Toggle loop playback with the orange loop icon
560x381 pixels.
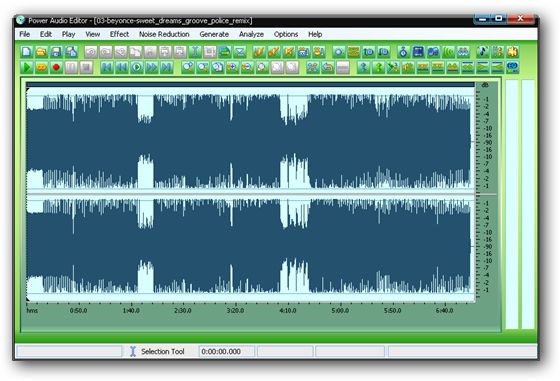click(41, 67)
